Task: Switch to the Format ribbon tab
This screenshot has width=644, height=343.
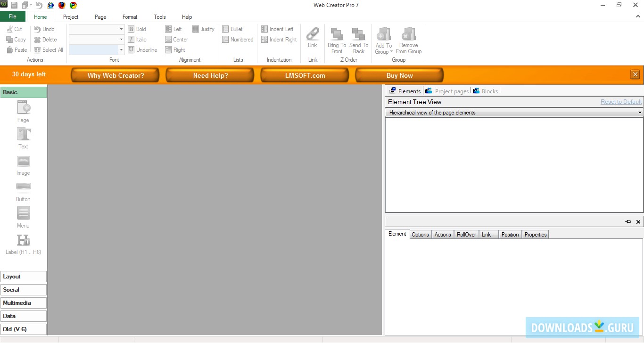Action: [x=130, y=17]
